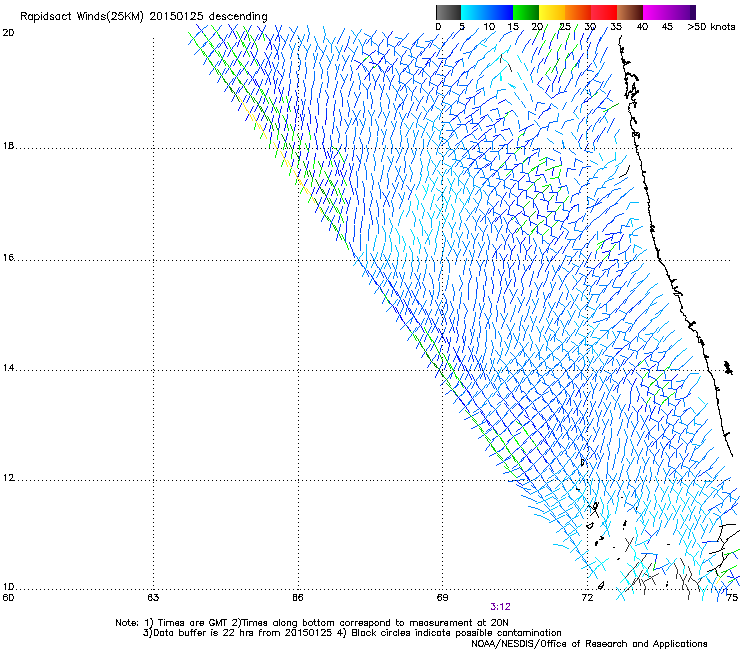Click the green 15-20 knots color segment
The height and width of the screenshot is (650, 740).
526,12
